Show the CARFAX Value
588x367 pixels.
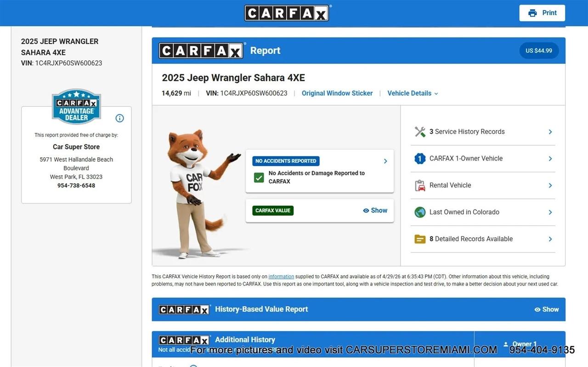coord(375,210)
